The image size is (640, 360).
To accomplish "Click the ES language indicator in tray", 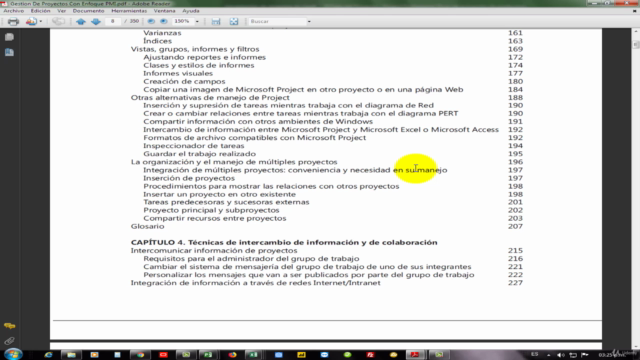I will (x=535, y=354).
